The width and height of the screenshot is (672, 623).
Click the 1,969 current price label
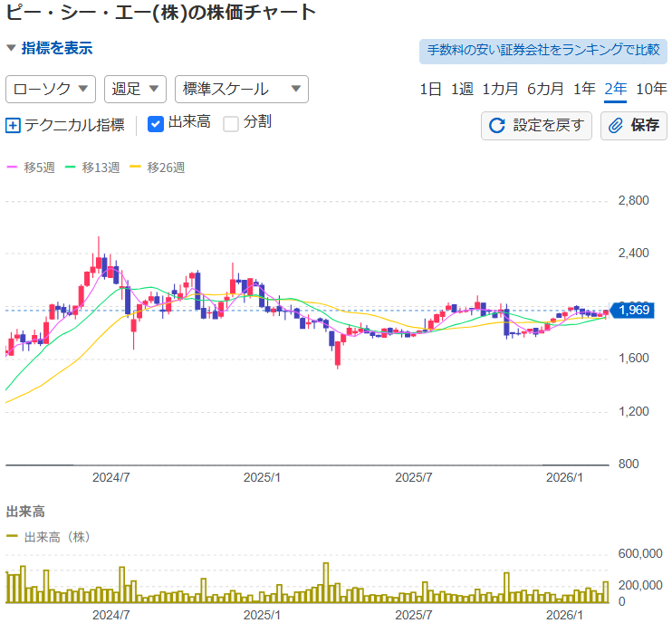633,311
